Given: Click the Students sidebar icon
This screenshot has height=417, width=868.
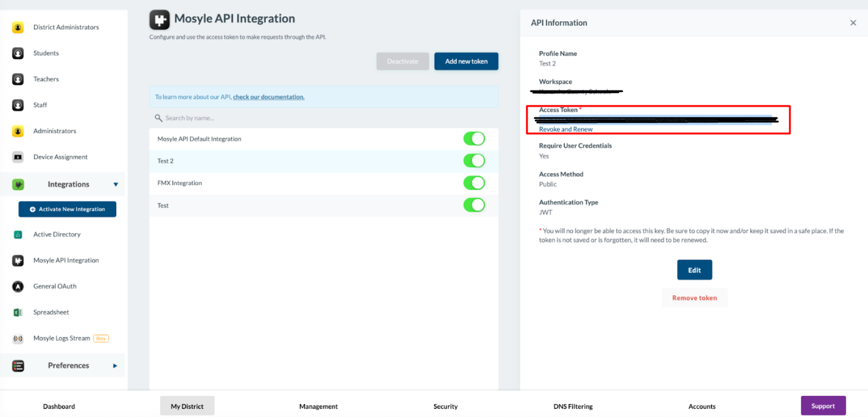Looking at the screenshot, I should pos(18,53).
